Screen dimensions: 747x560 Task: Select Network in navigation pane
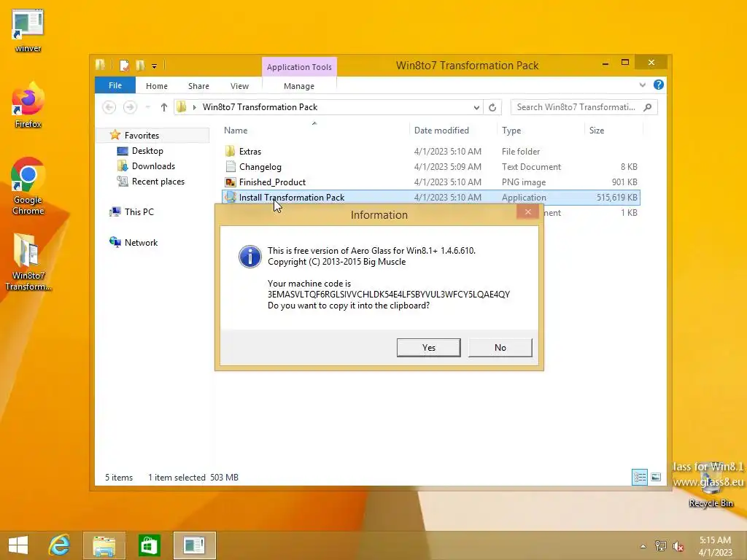point(141,242)
